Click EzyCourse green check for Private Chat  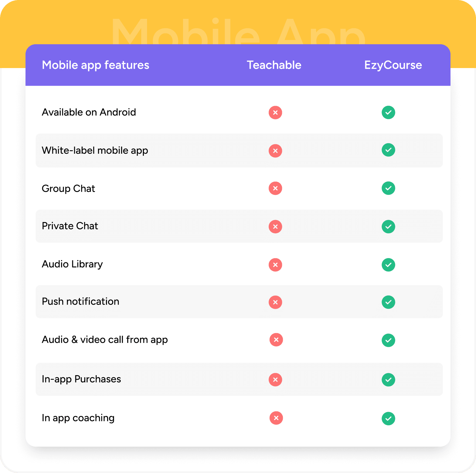388,227
